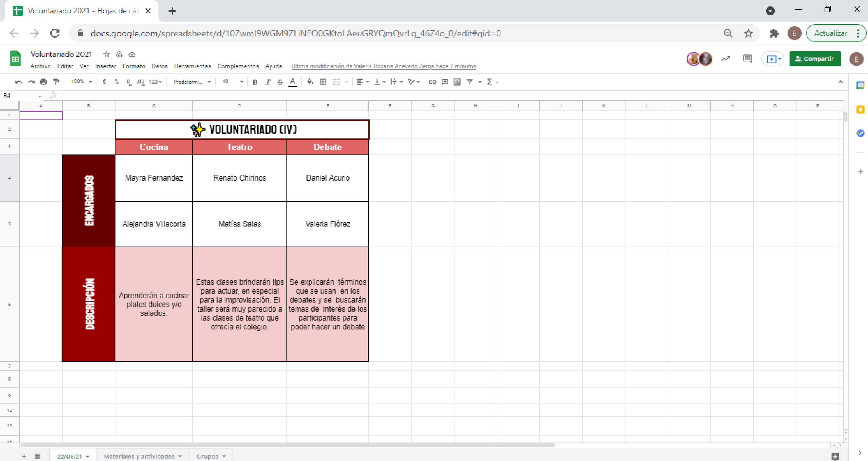Insert a chart from toolbar

point(457,81)
